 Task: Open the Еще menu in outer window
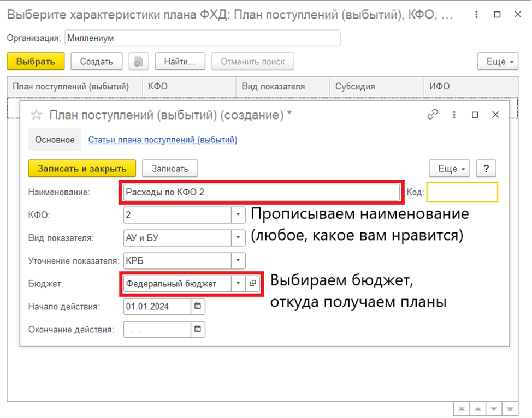pos(498,62)
